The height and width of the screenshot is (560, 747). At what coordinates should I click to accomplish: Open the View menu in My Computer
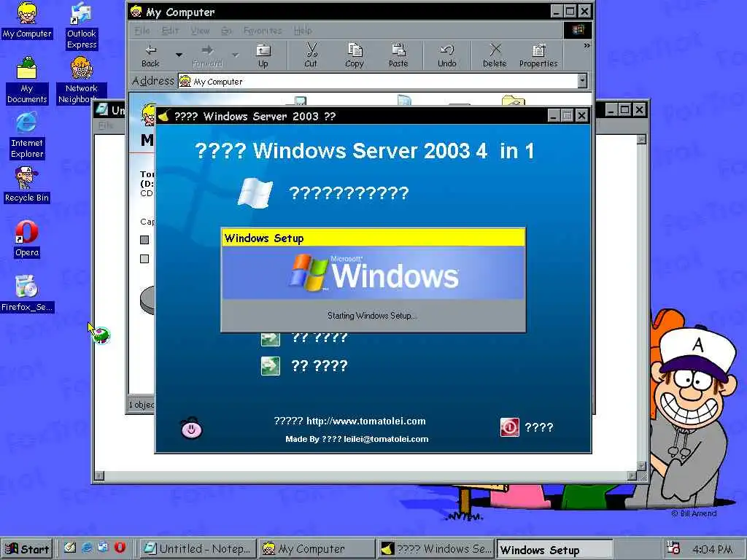pos(200,31)
